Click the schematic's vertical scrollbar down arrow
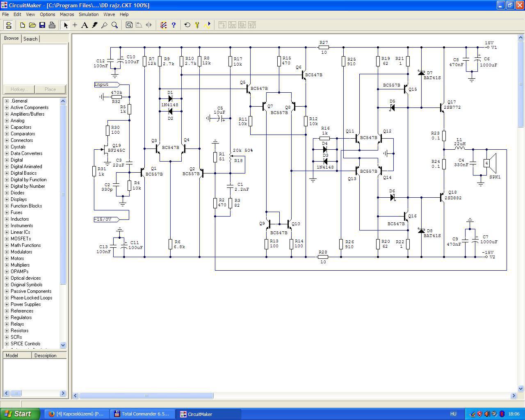The height and width of the screenshot is (420, 525). tap(521, 388)
